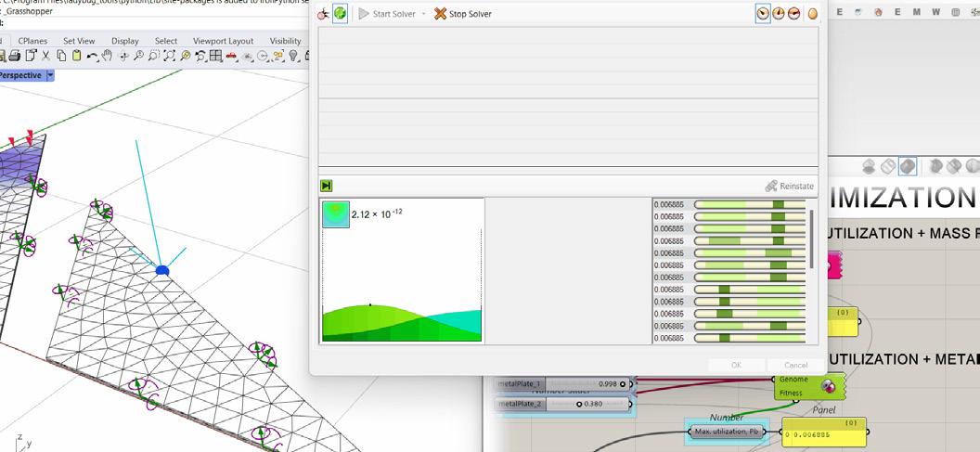The width and height of the screenshot is (980, 452).
Task: Open the Visibility tab in Rhino
Action: pos(285,41)
